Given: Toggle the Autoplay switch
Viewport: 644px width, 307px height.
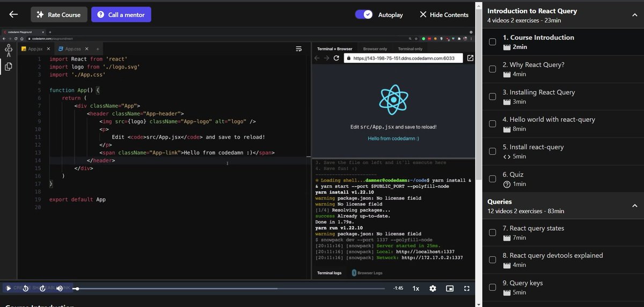Looking at the screenshot, I should click(364, 14).
